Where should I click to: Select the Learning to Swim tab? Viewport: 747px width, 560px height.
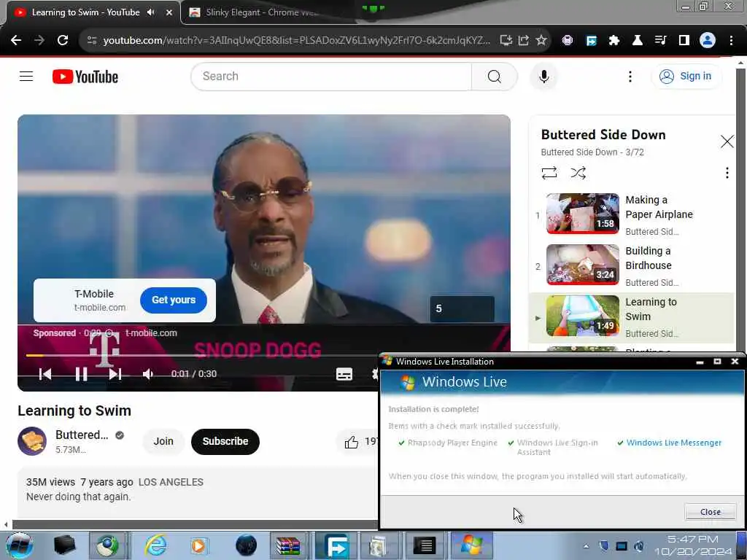[x=86, y=12]
